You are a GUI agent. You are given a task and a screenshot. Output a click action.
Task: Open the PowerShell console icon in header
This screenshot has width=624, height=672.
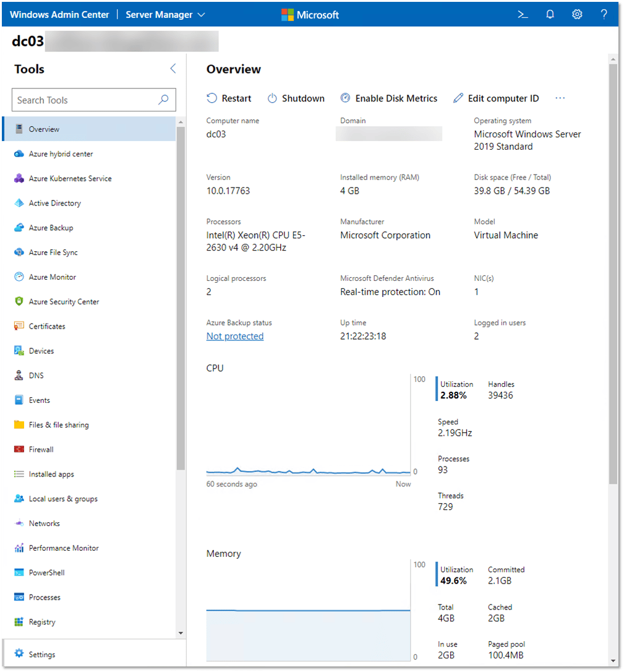click(523, 15)
